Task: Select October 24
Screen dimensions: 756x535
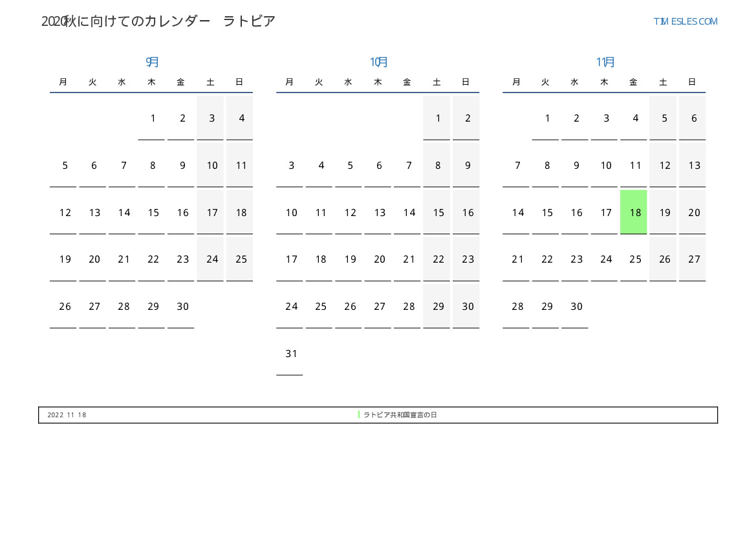Action: click(290, 307)
